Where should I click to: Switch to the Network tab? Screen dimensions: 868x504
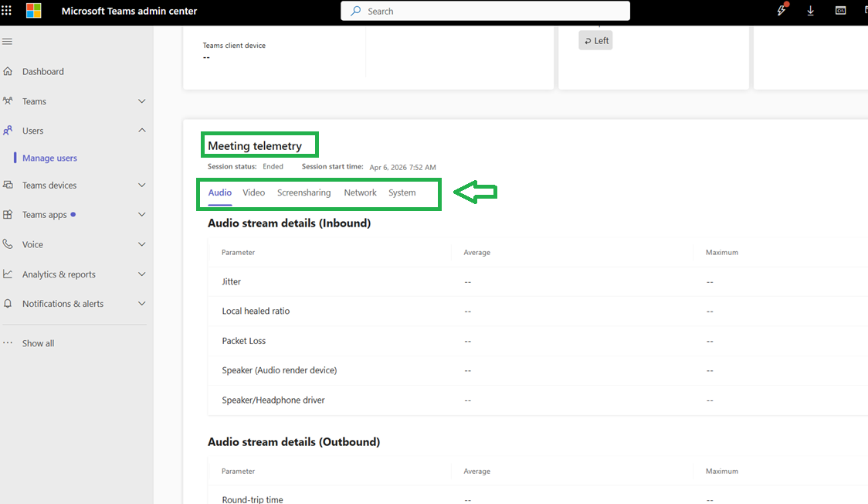(360, 192)
